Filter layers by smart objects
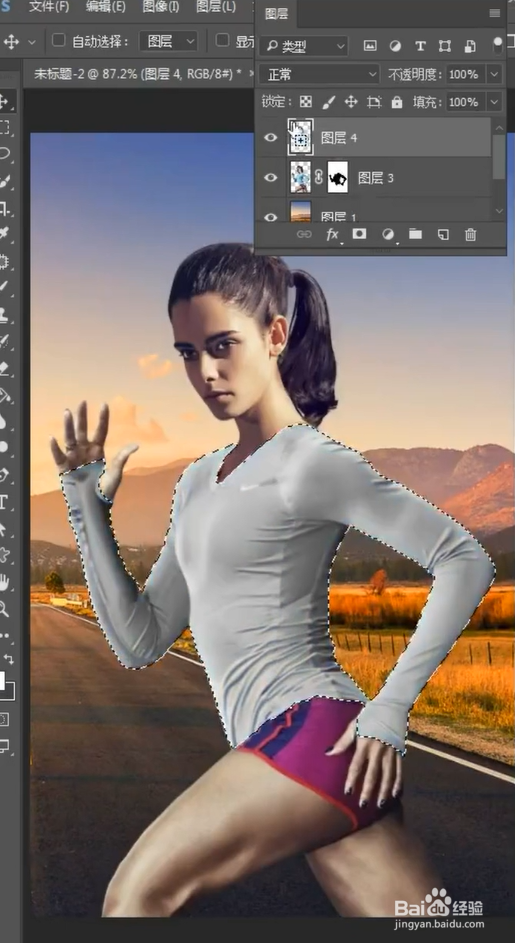The image size is (515, 943). 470,46
